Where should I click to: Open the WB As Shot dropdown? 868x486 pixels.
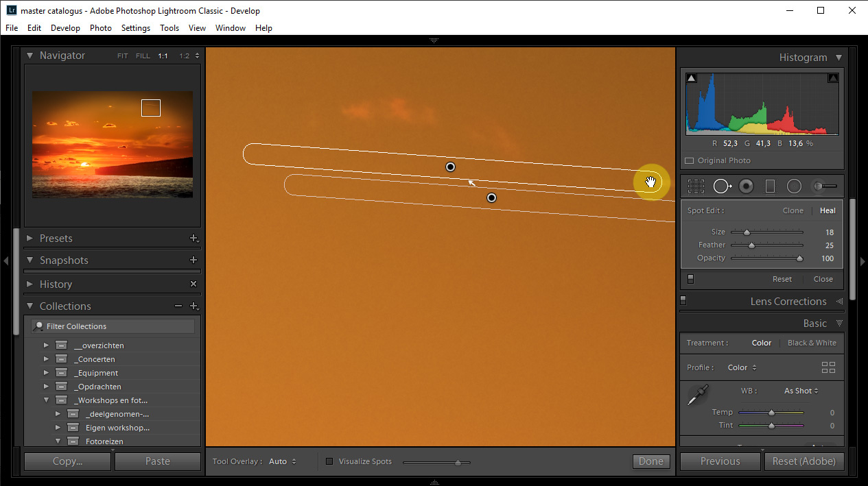(x=801, y=391)
